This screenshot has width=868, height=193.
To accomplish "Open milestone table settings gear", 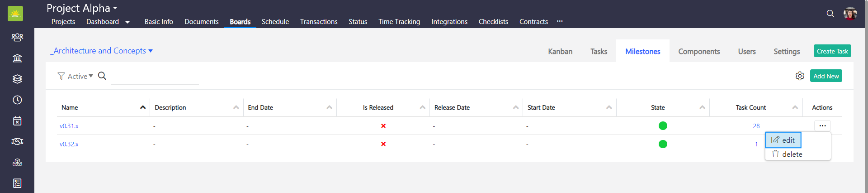I will (800, 76).
